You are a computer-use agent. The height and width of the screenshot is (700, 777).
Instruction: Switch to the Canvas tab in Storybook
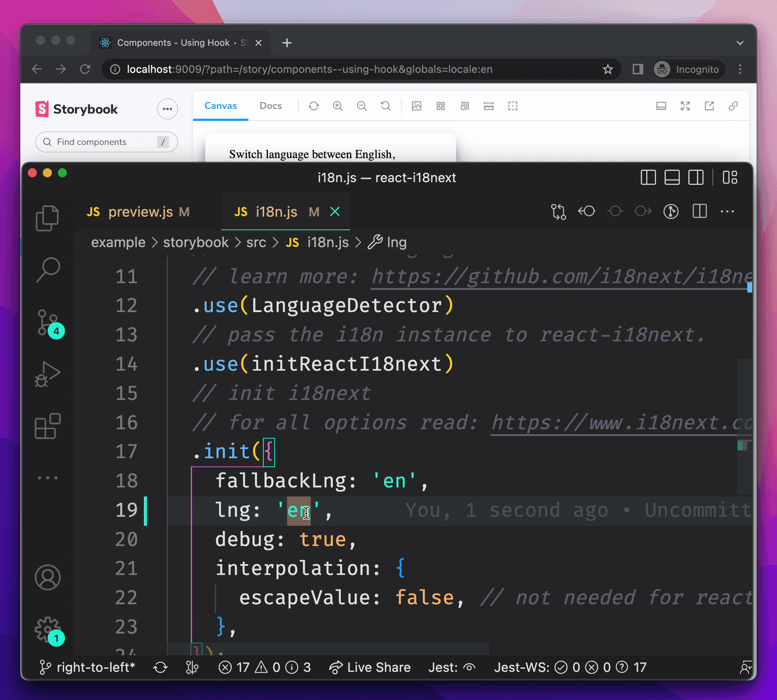click(219, 106)
